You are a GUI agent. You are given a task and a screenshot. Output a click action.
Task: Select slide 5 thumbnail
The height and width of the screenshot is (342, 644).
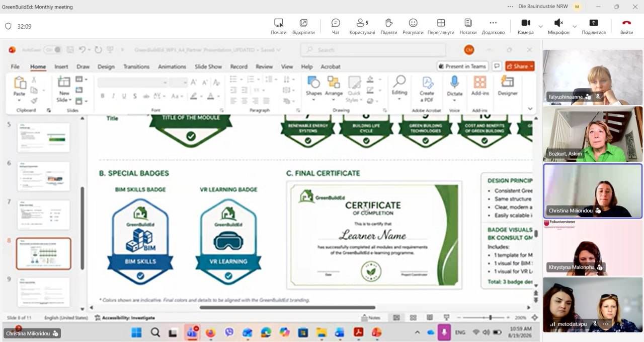[44, 138]
